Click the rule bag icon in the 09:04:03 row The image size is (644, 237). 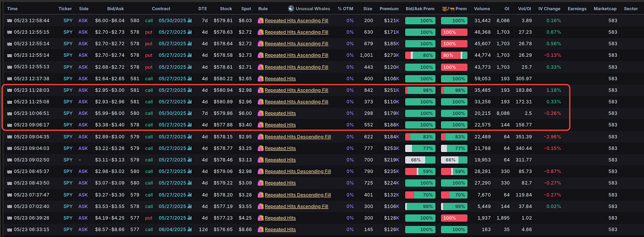[261, 148]
